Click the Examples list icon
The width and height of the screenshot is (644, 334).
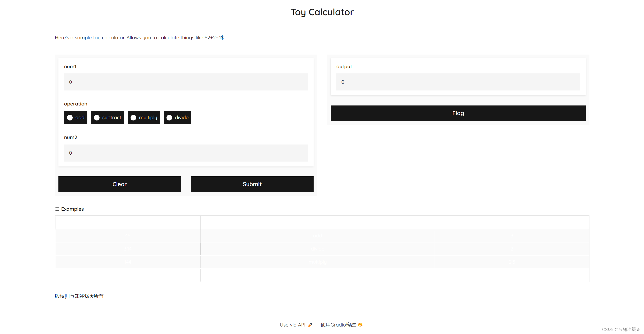point(57,209)
